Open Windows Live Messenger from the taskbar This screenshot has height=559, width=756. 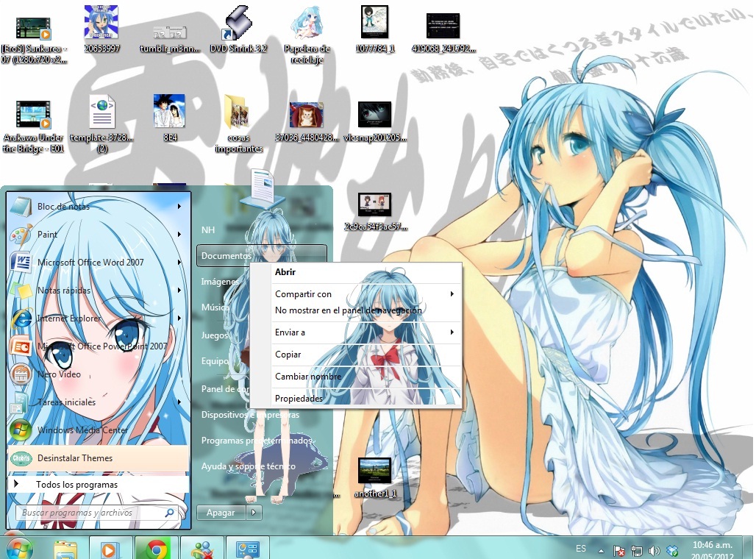202,550
